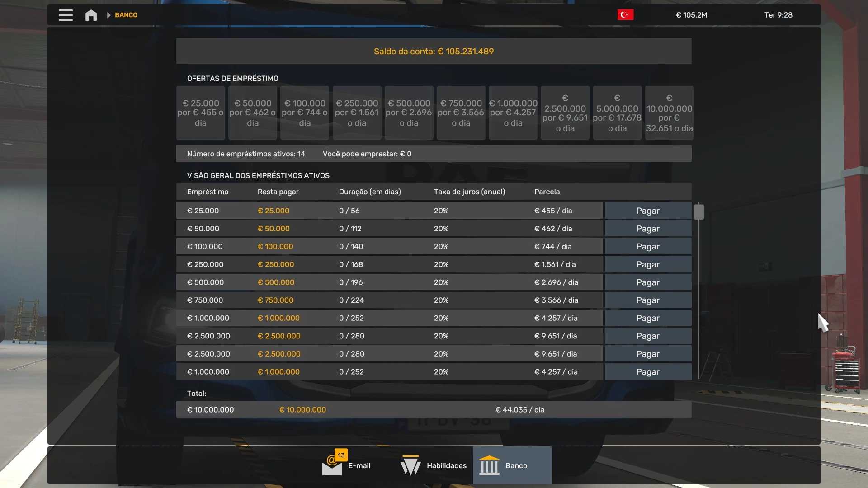Image resolution: width=868 pixels, height=488 pixels.
Task: Click the Banco building icon
Action: [x=489, y=465]
